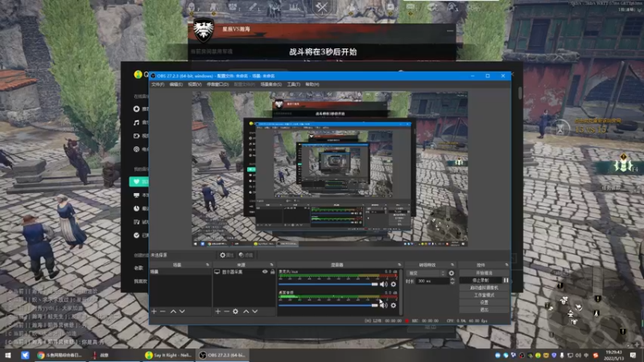Add a new source with the plus icon
This screenshot has width=644, height=362.
coord(217,311)
